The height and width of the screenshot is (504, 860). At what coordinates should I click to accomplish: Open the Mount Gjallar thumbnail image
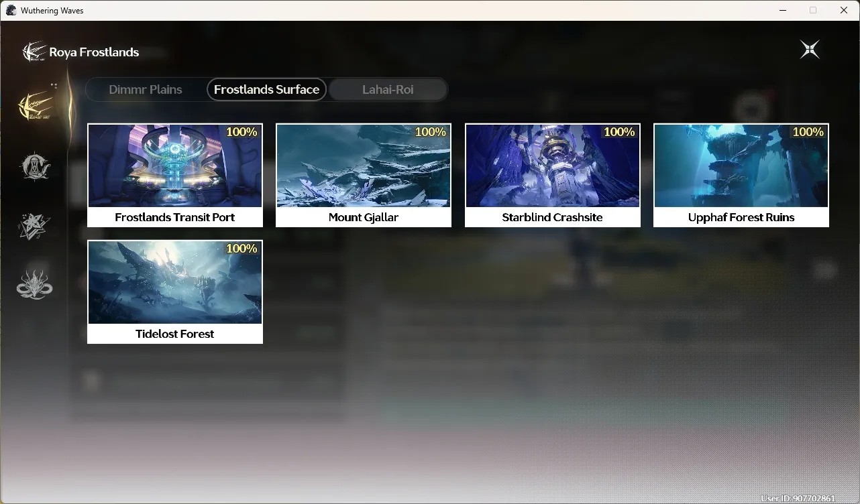click(364, 166)
